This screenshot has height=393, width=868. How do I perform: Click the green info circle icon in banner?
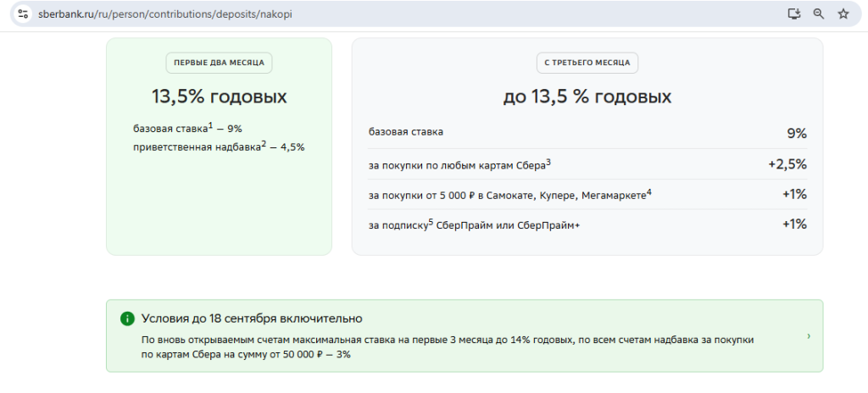[127, 318]
